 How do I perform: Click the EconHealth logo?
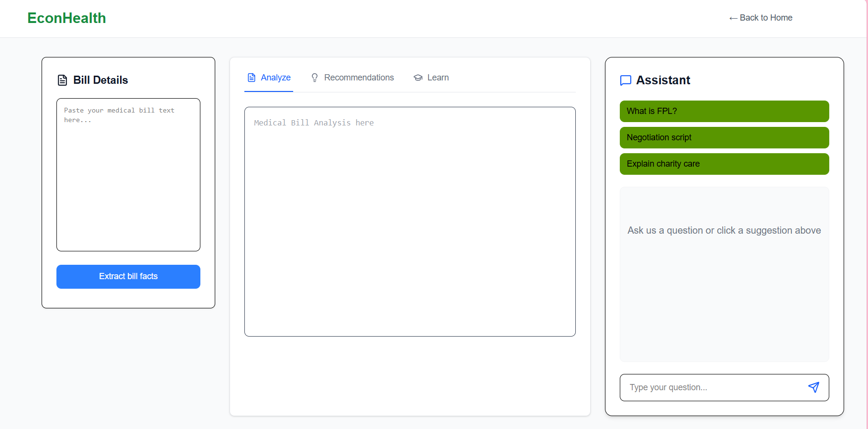pyautogui.click(x=66, y=18)
